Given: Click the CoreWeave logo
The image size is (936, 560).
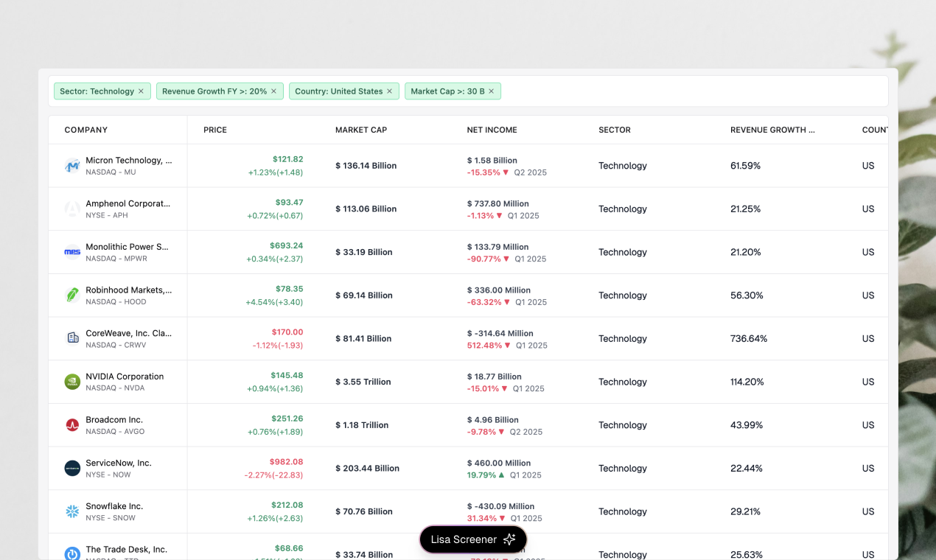Looking at the screenshot, I should click(72, 339).
